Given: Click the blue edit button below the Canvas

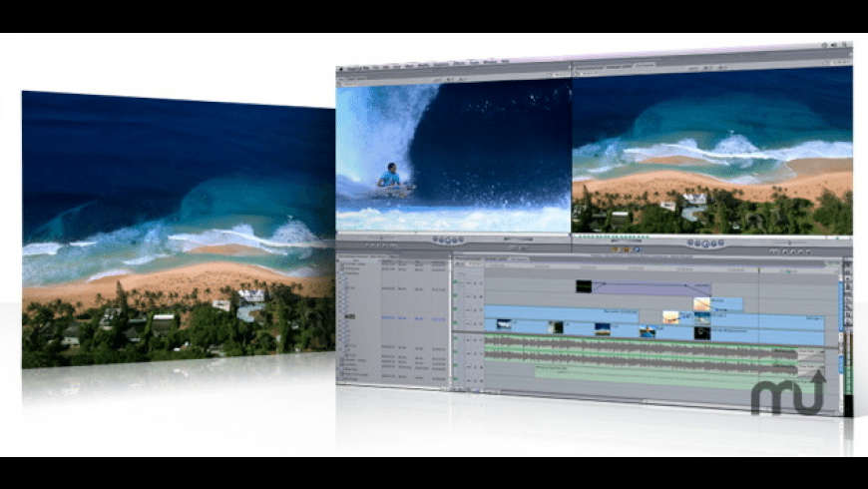Looking at the screenshot, I should tap(636, 250).
